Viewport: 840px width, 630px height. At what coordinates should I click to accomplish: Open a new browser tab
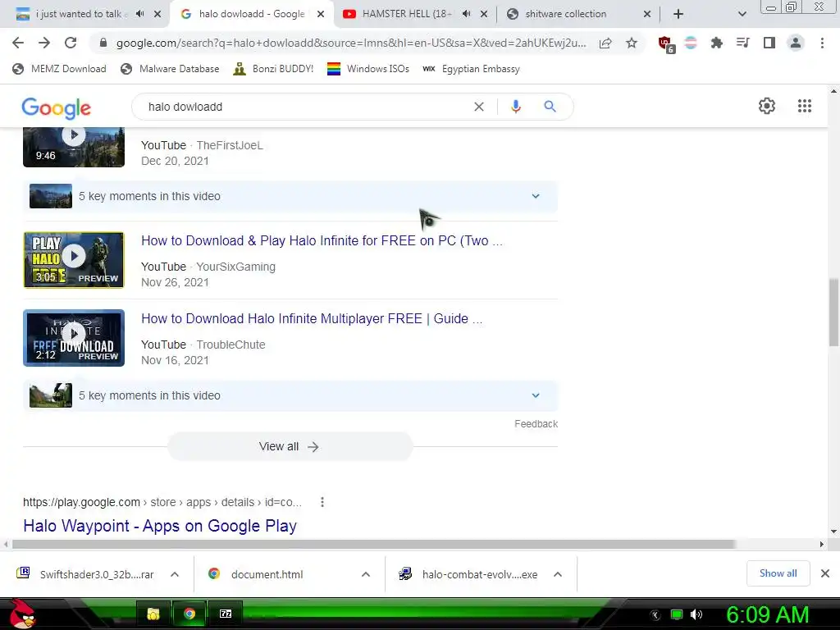[x=678, y=15]
